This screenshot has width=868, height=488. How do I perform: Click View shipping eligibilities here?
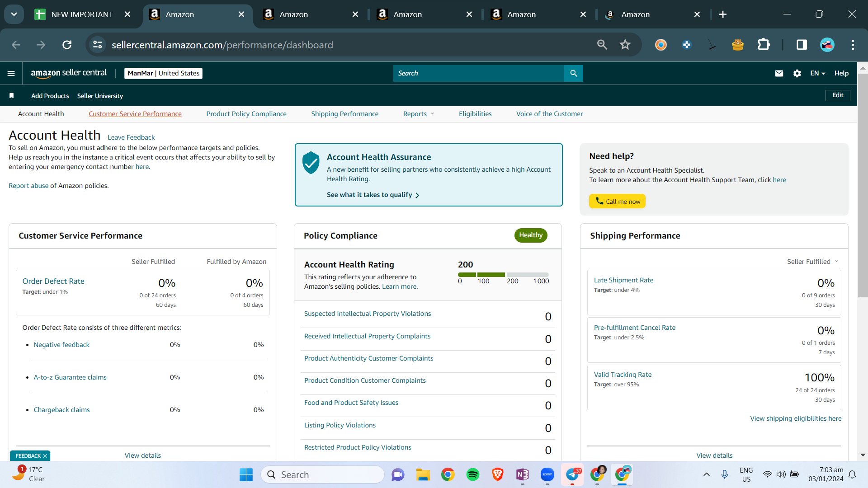[x=796, y=418]
